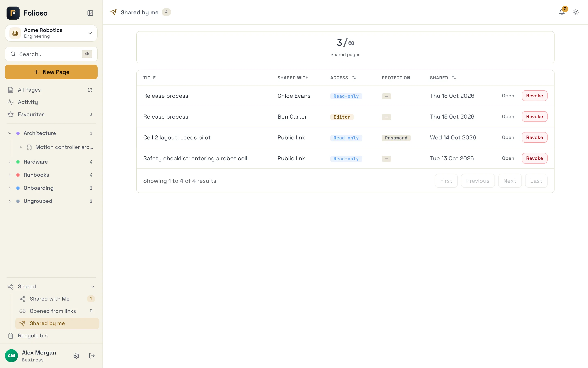Open the Recycle bin
The width and height of the screenshot is (588, 368).
pyautogui.click(x=51, y=336)
